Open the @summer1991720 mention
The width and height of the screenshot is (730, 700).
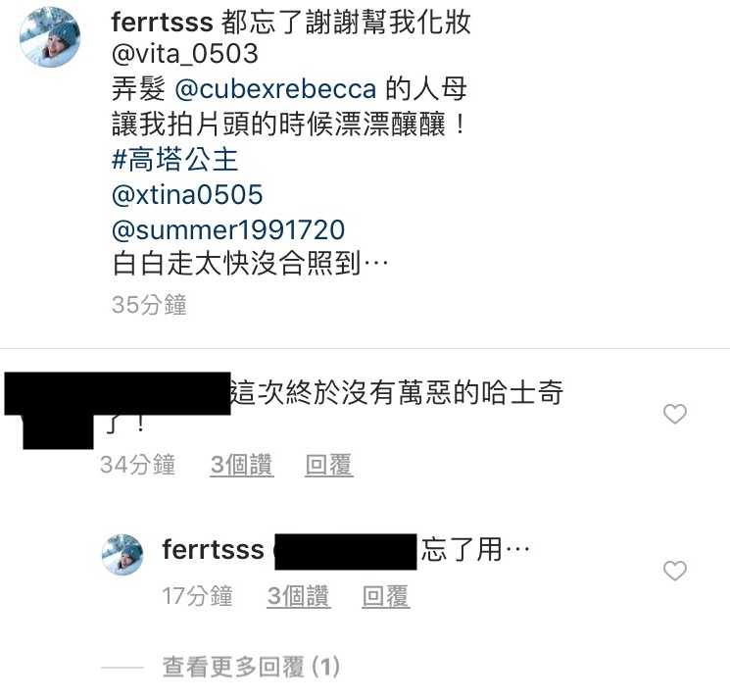pos(228,229)
